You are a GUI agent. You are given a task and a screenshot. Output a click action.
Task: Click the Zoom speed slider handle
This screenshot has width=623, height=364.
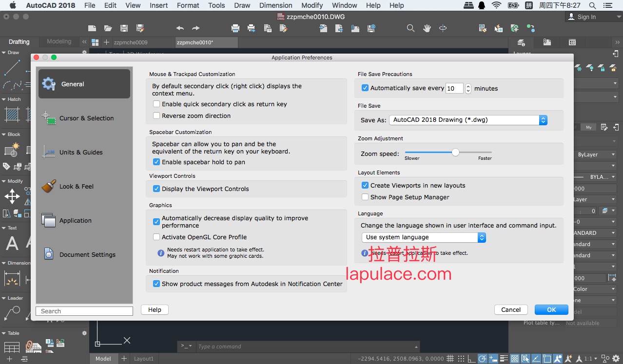(455, 153)
